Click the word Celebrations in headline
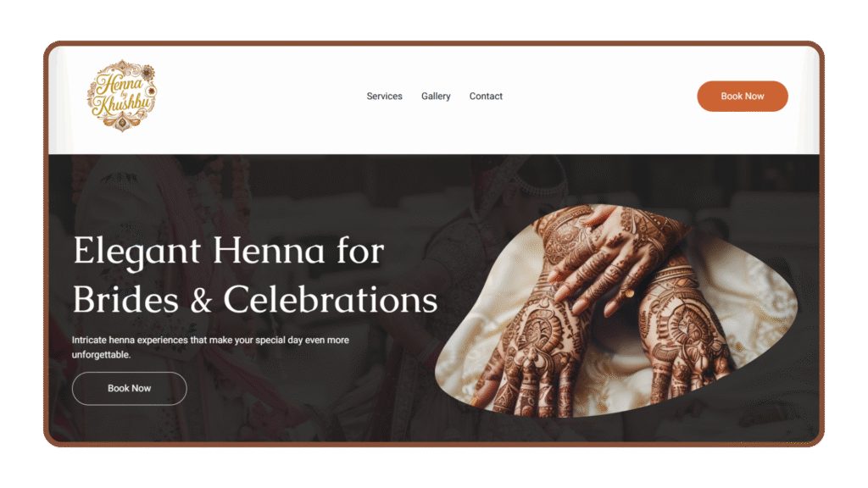This screenshot has width=868, height=488. click(331, 300)
